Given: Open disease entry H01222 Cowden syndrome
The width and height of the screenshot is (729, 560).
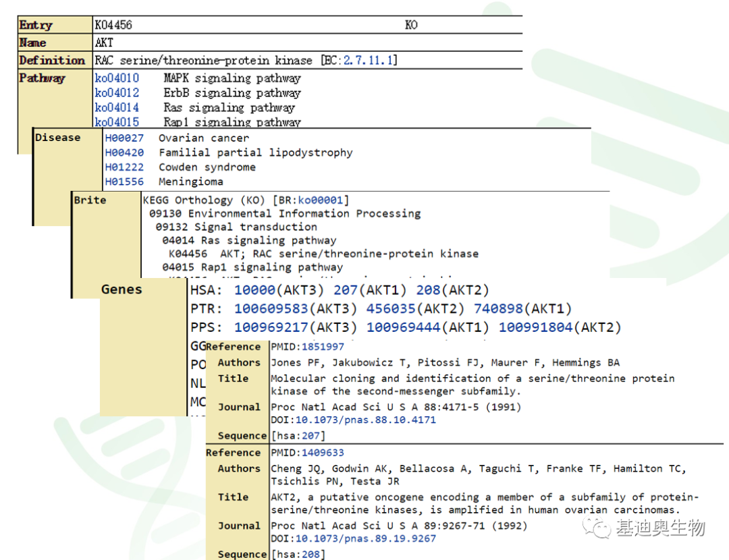Looking at the screenshot, I should (124, 167).
